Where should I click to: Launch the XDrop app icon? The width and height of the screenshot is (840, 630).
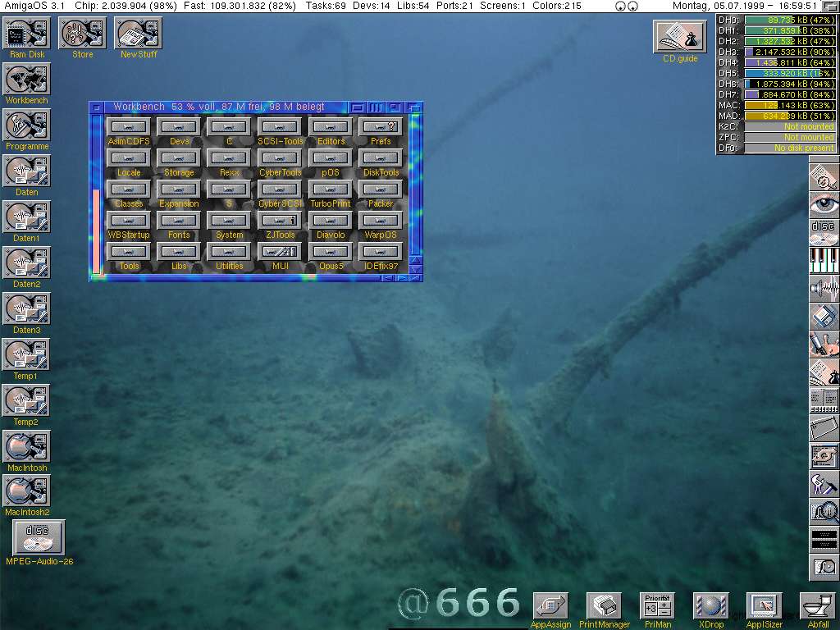coord(710,606)
